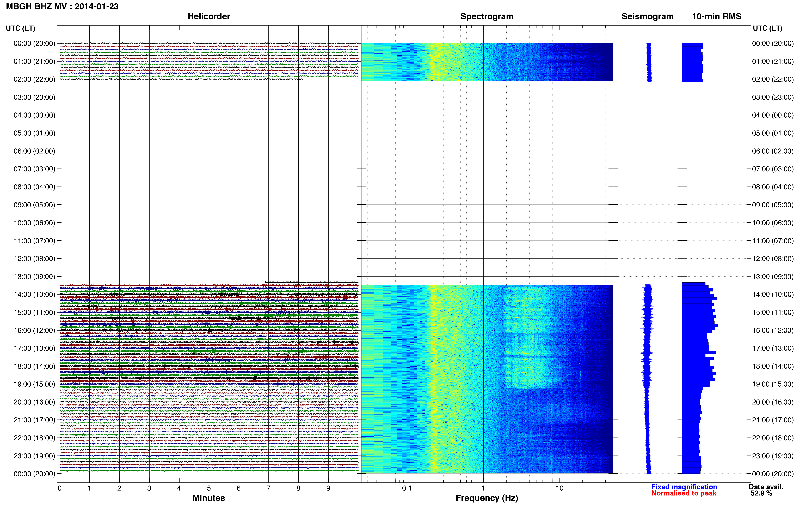The height and width of the screenshot is (508, 812).
Task: Click '15:00 (11:00)' on the RMS-side time axis
Action: [773, 312]
